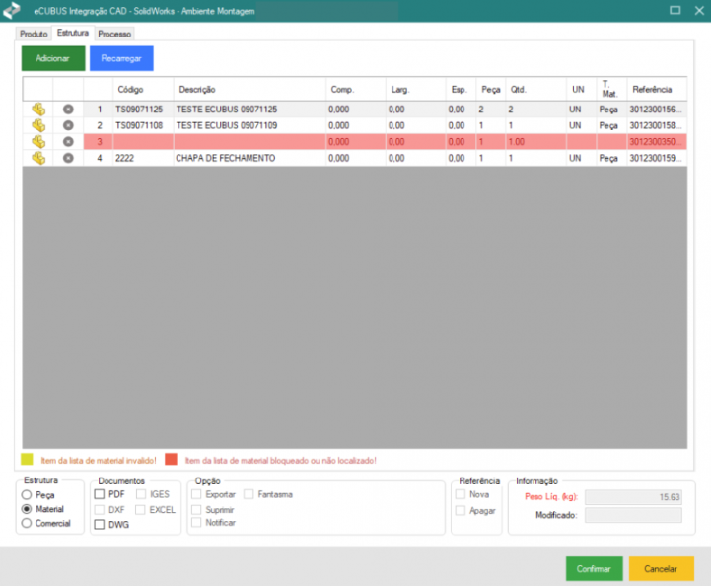Click assembly icon for CHAPA DE FECHAMENTO

click(38, 158)
